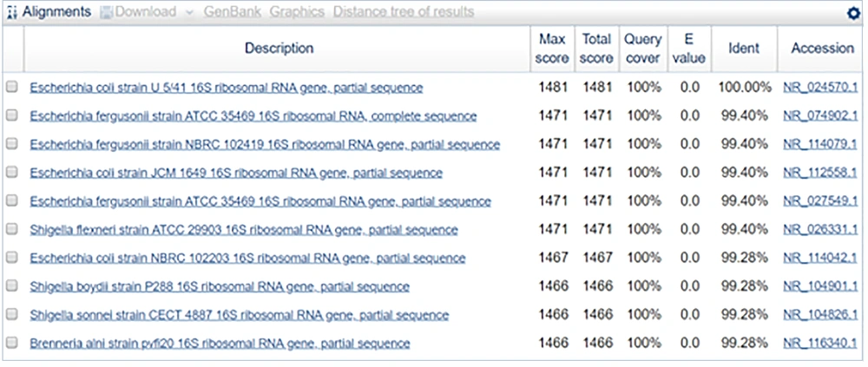Select checkbox for Shigella flexneri ATCC 29903

click(12, 230)
